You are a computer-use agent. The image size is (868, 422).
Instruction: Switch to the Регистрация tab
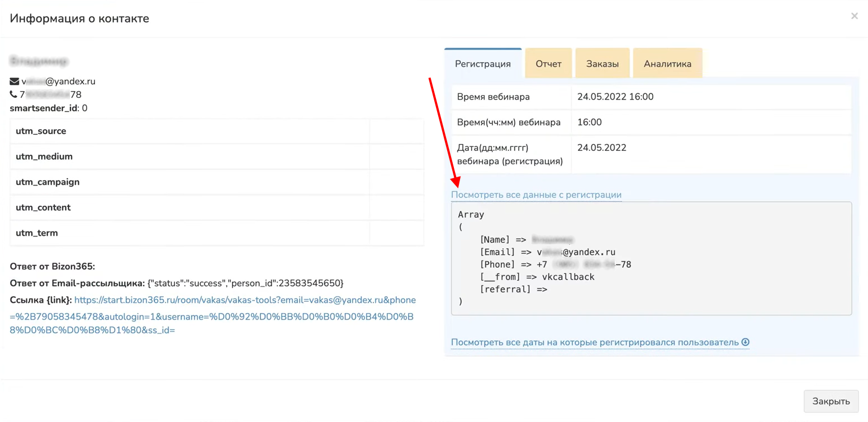tap(482, 64)
